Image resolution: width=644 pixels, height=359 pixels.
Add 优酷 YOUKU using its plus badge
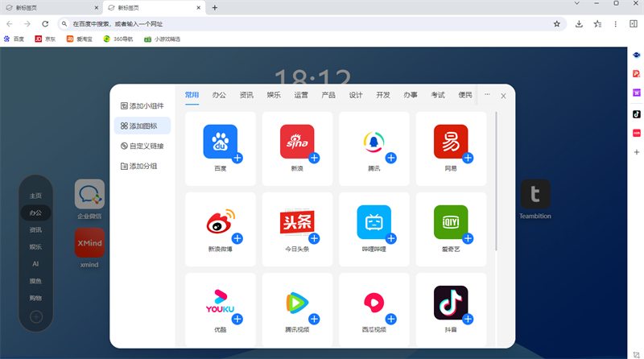[x=237, y=319]
